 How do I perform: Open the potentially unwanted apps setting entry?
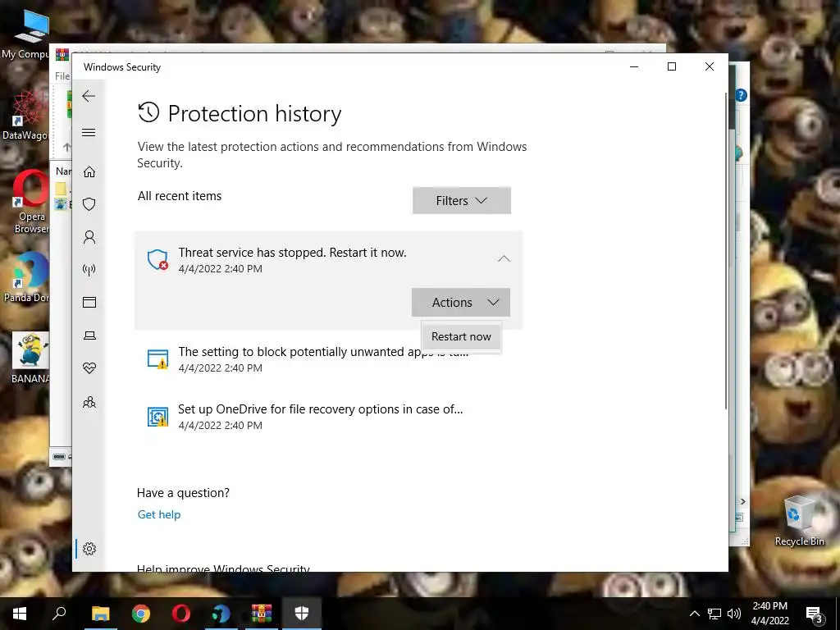tap(328, 359)
